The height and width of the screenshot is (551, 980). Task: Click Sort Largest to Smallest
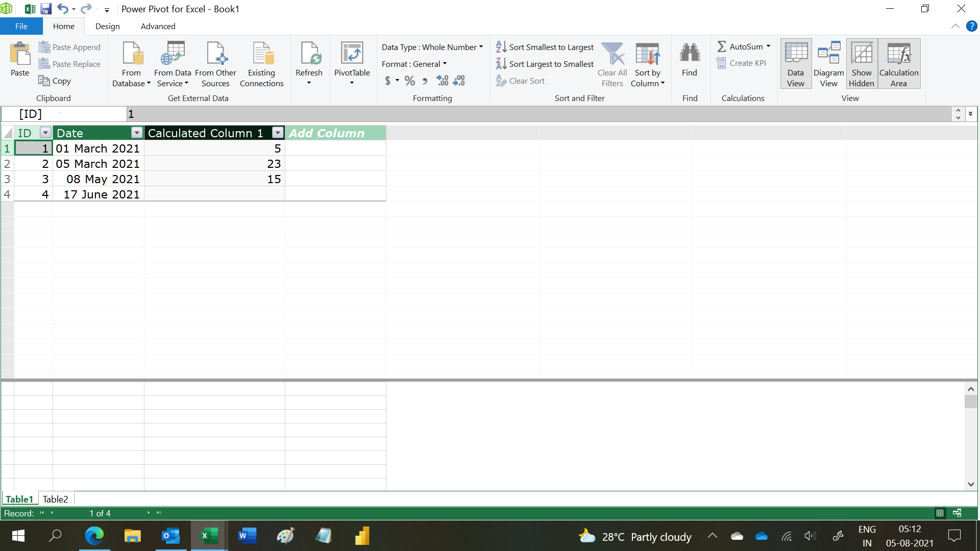point(545,64)
